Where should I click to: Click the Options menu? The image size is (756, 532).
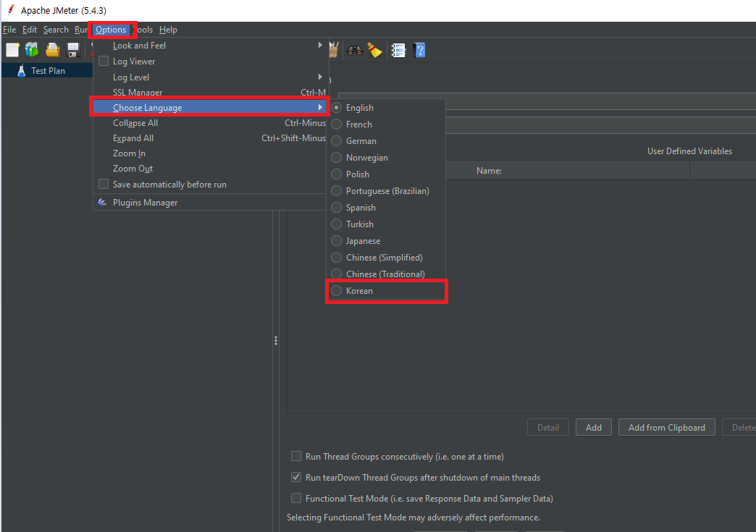tap(111, 30)
